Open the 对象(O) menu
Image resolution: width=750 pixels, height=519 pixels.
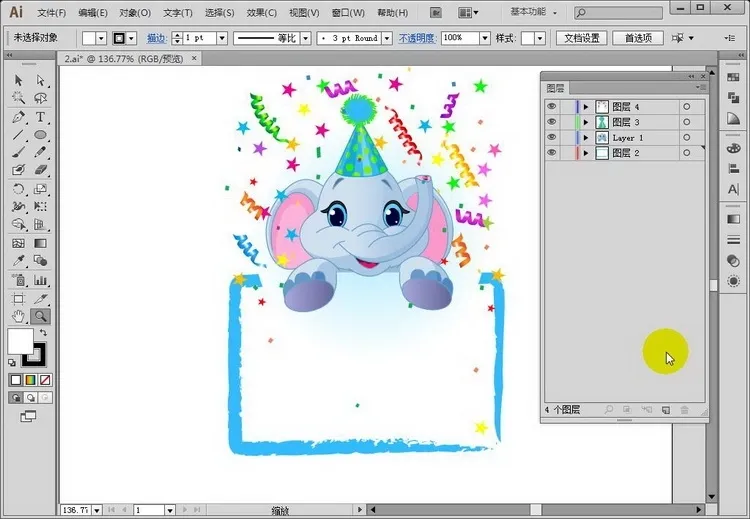(135, 13)
